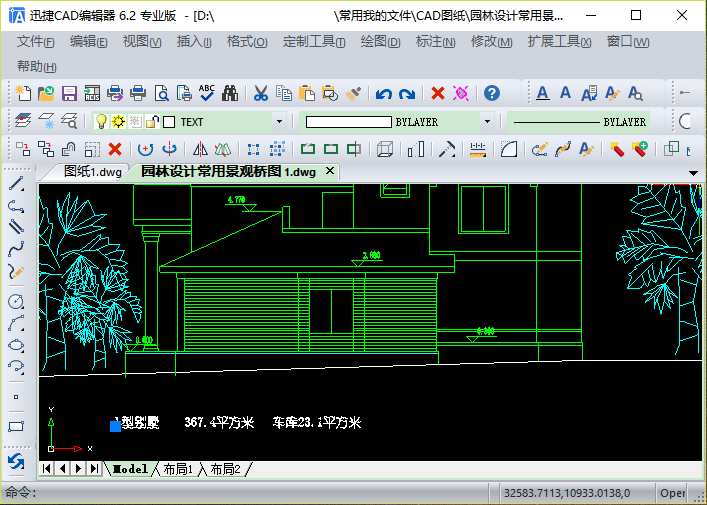Open the 帮助(H) menu

point(37,66)
